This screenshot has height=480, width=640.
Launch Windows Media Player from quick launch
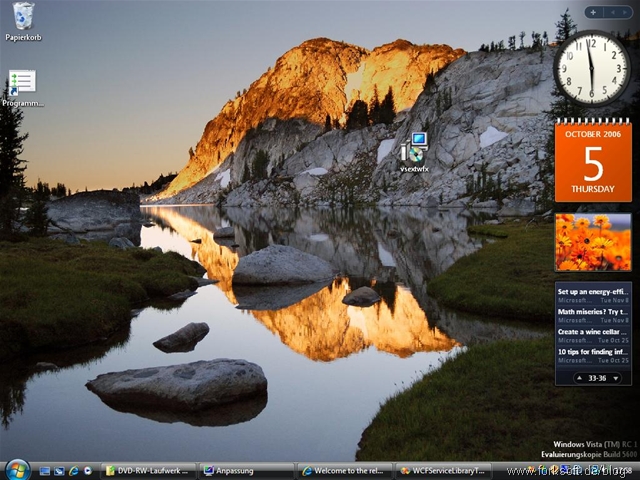point(88,471)
